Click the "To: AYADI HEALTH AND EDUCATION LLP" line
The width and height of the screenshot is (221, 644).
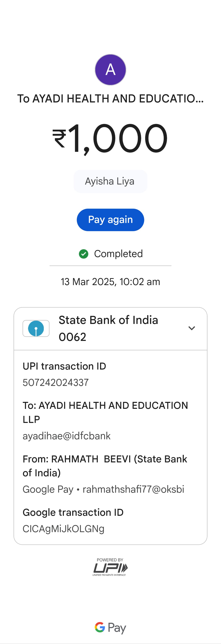tap(105, 412)
